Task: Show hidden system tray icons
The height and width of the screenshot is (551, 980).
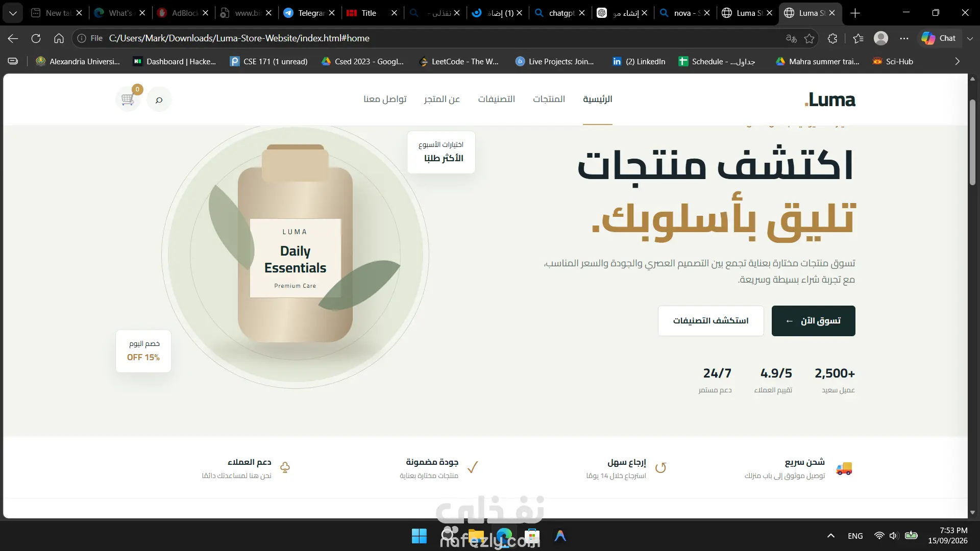Action: 831,536
